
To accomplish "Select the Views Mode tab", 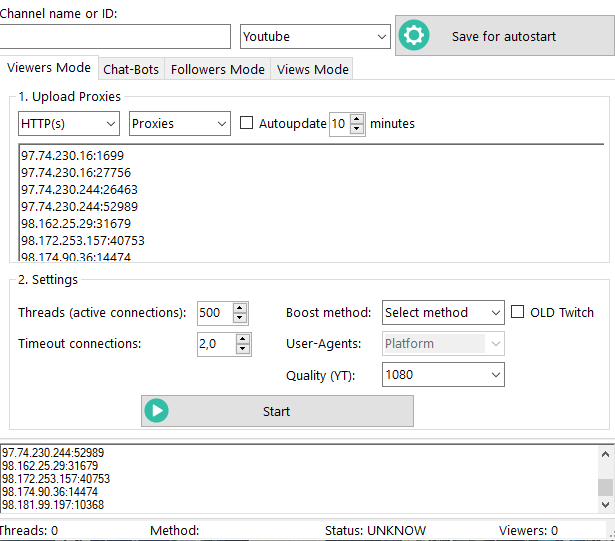I will (312, 69).
